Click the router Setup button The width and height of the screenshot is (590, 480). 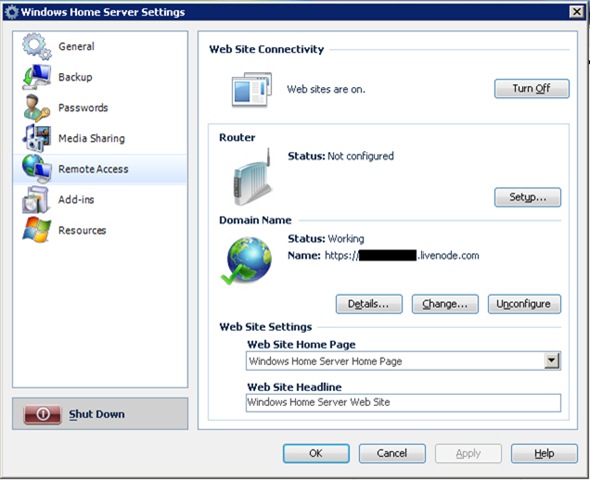pyautogui.click(x=528, y=197)
